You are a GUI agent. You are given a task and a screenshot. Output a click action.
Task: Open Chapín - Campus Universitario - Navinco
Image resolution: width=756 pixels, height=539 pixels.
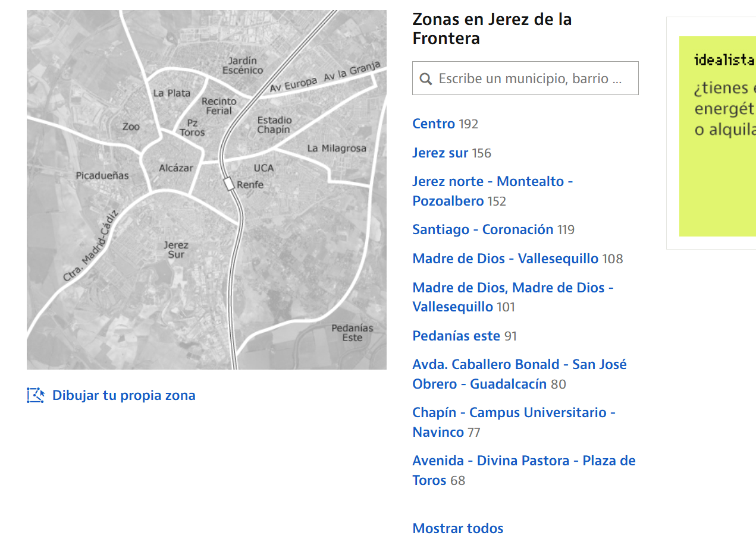click(513, 412)
